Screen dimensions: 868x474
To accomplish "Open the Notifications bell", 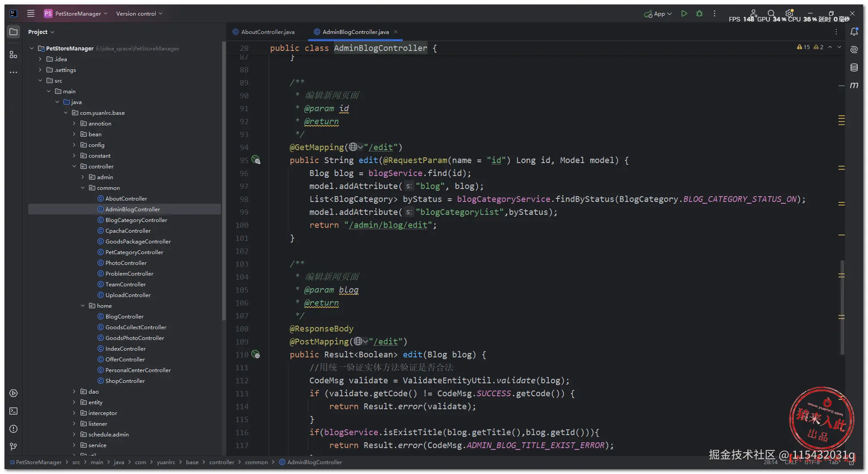I will [x=854, y=32].
